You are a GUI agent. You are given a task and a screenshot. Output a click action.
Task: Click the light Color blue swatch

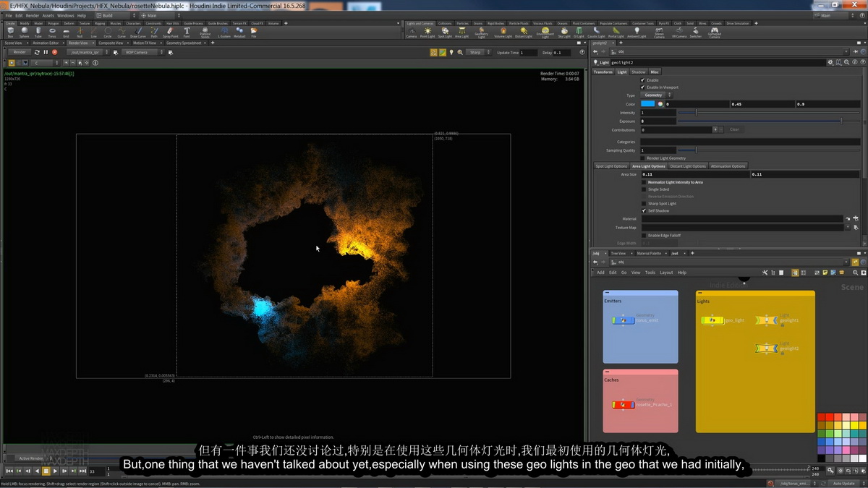click(x=647, y=104)
